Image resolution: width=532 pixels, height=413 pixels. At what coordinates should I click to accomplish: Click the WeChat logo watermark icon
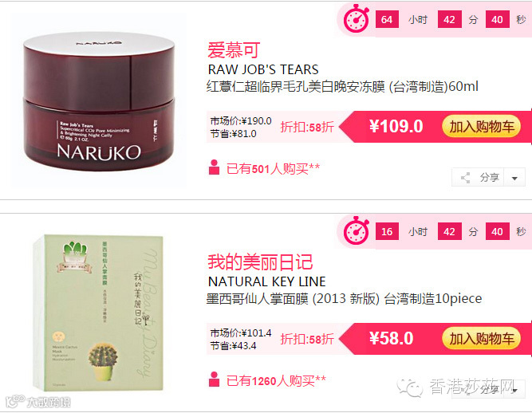pyautogui.click(x=410, y=387)
